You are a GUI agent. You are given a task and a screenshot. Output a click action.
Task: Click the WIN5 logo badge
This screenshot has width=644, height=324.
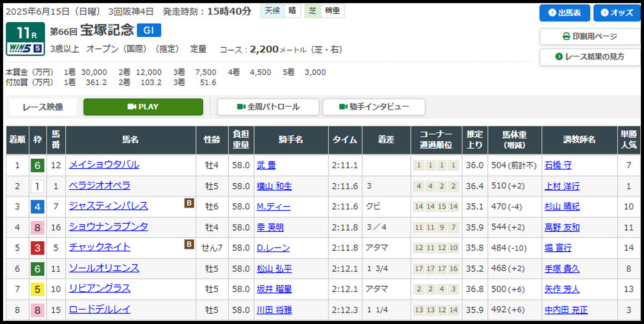point(25,49)
